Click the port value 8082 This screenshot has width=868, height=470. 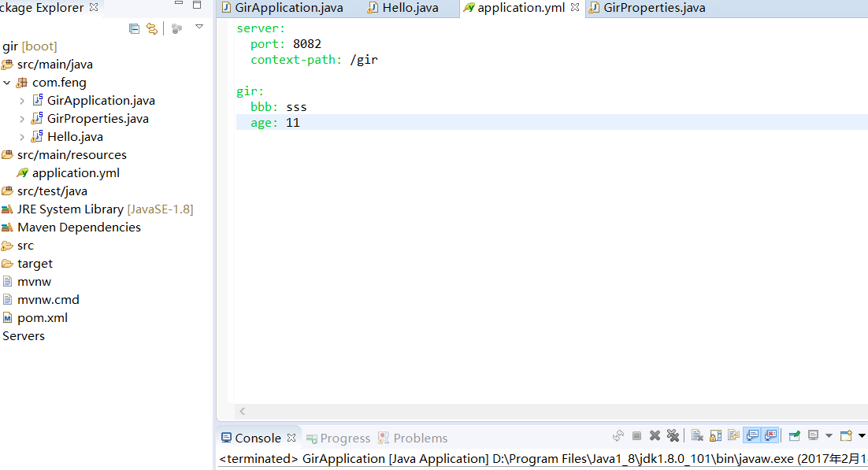coord(306,44)
